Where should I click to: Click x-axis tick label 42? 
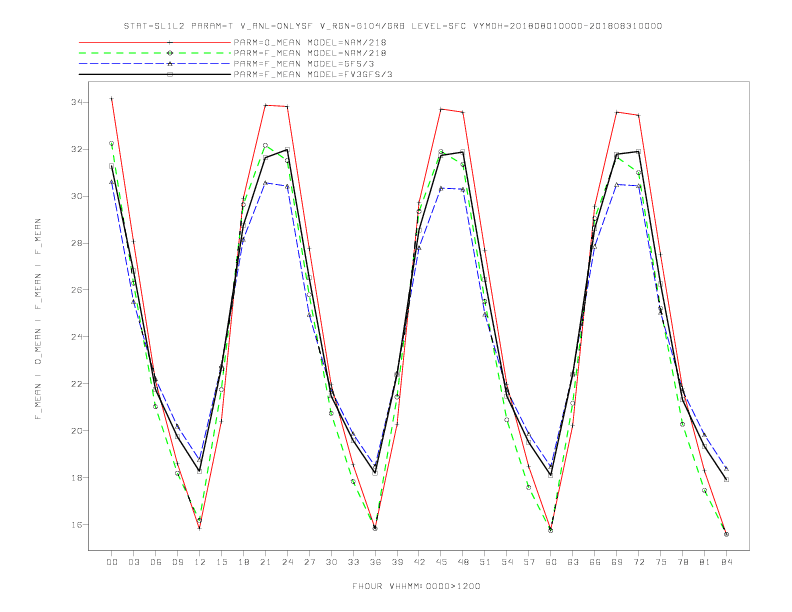(419, 562)
